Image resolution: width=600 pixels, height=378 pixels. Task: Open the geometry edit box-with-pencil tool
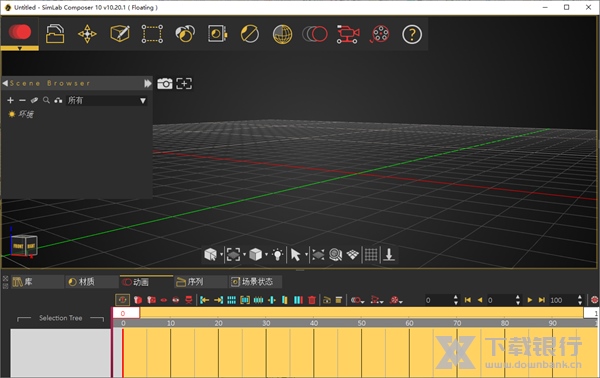[x=120, y=34]
